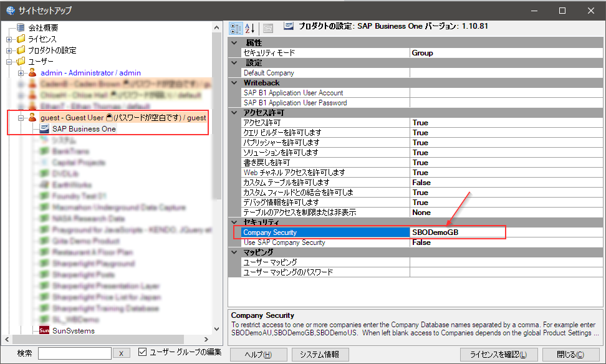Click the ユーザー マッピングのパスワード field
Viewport: 606px width, 364px height.
(506, 272)
